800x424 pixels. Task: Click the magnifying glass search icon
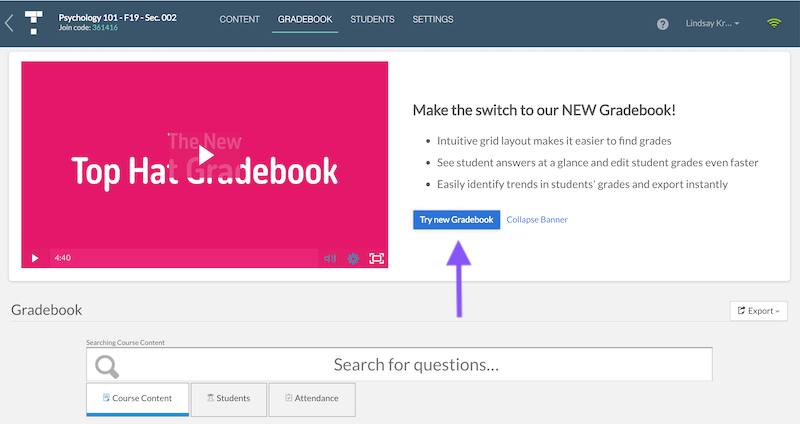click(107, 366)
